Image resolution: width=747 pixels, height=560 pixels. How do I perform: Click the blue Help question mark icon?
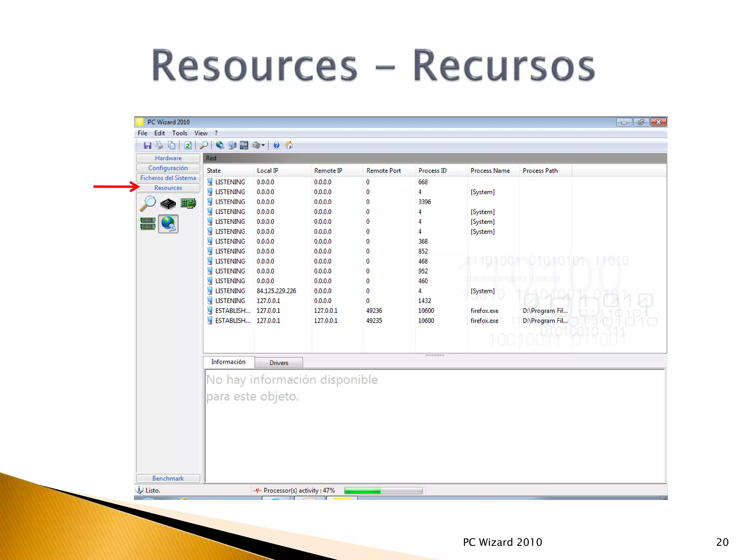[x=276, y=145]
